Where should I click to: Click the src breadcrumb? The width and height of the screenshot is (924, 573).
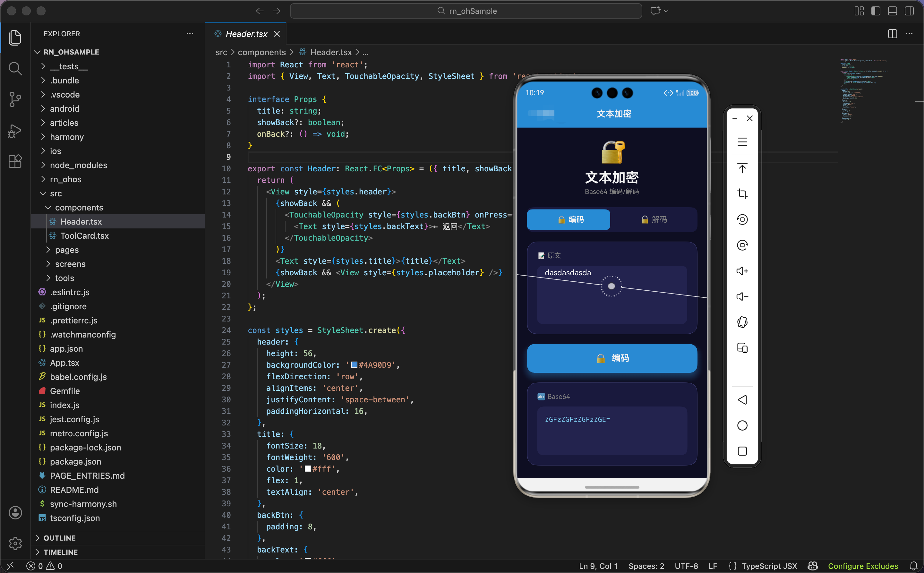221,52
